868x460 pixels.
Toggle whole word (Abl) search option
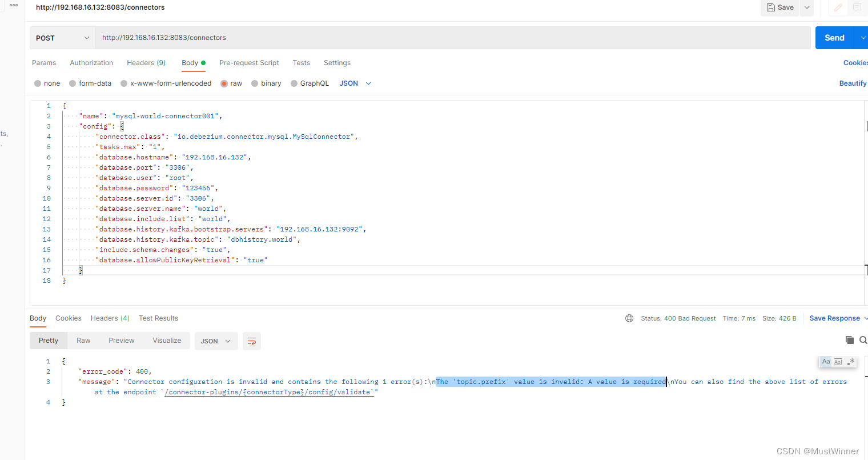coord(838,362)
